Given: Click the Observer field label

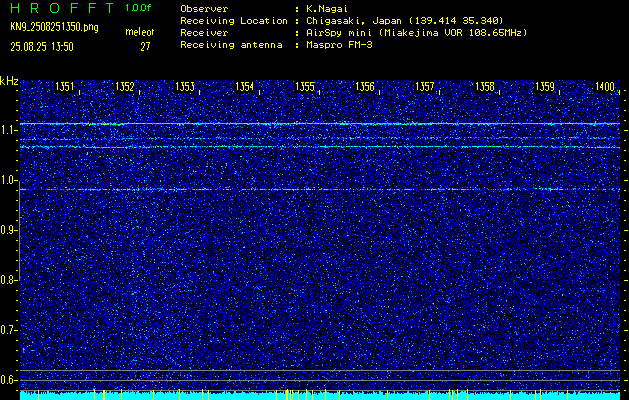Looking at the screenshot, I should coord(204,9).
